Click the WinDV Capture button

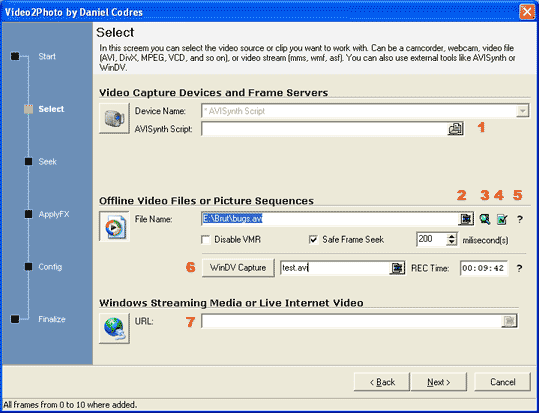[x=238, y=268]
